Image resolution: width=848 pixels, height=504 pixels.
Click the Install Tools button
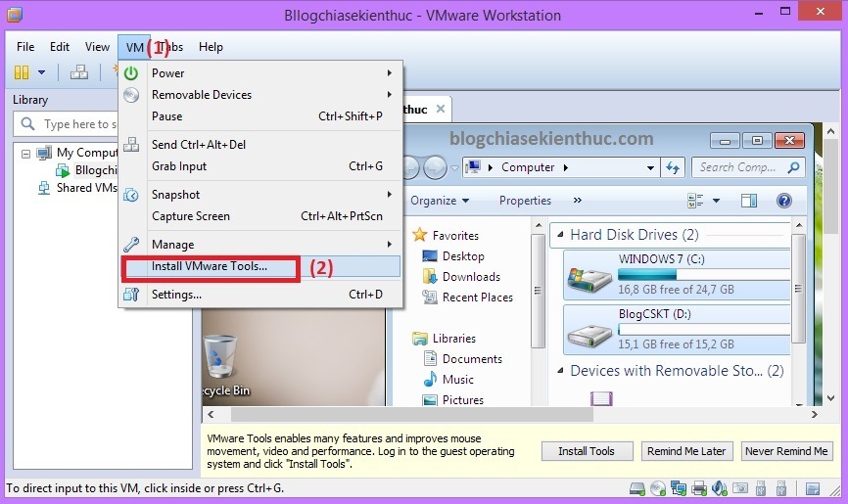click(x=587, y=451)
